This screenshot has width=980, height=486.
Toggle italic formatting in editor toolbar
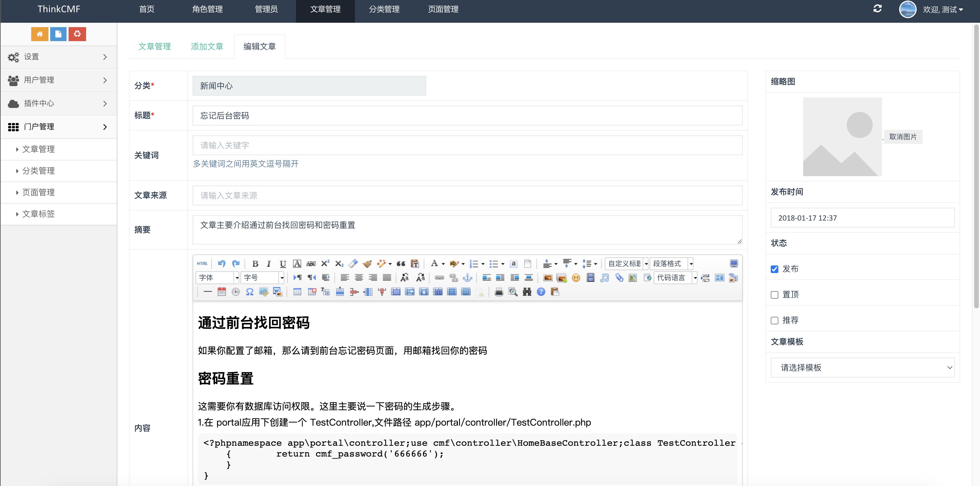[x=268, y=263]
